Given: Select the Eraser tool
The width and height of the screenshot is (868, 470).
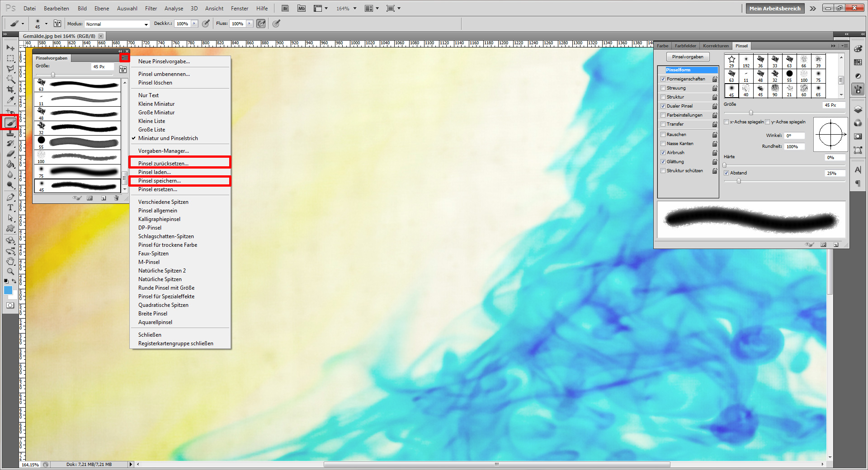Looking at the screenshot, I should (x=10, y=154).
